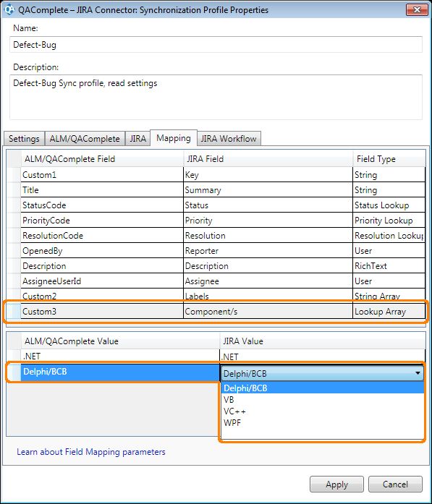
Task: Select the Custom1 field cell
Action: tap(102, 175)
